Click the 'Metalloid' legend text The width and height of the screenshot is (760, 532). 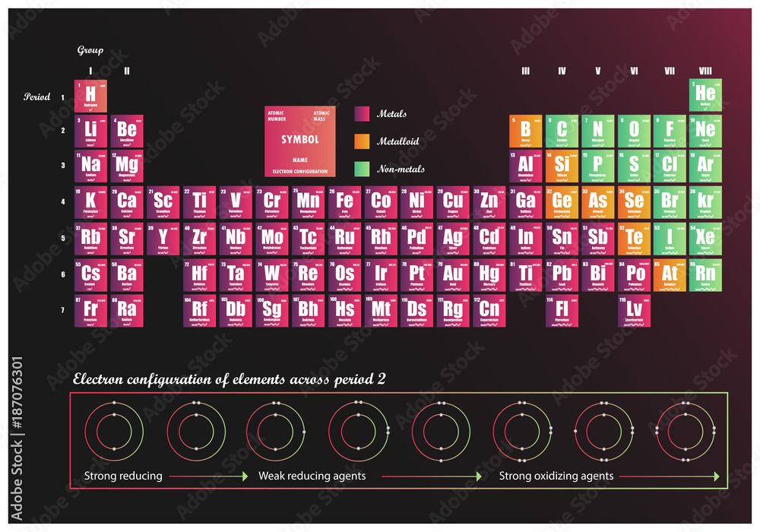[x=398, y=141]
